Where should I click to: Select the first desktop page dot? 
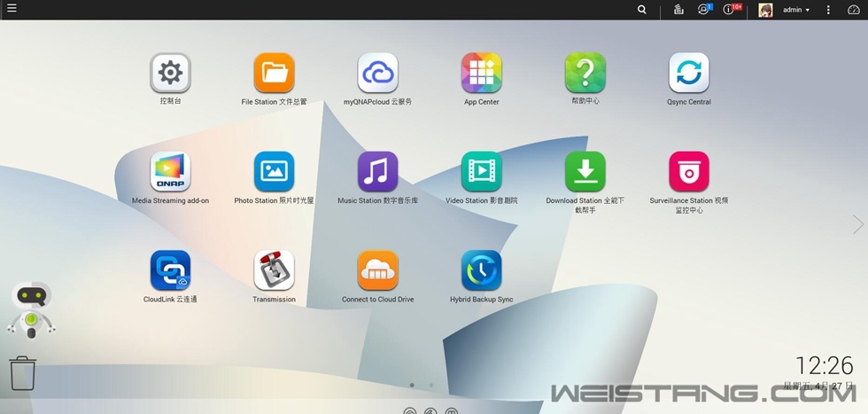412,385
